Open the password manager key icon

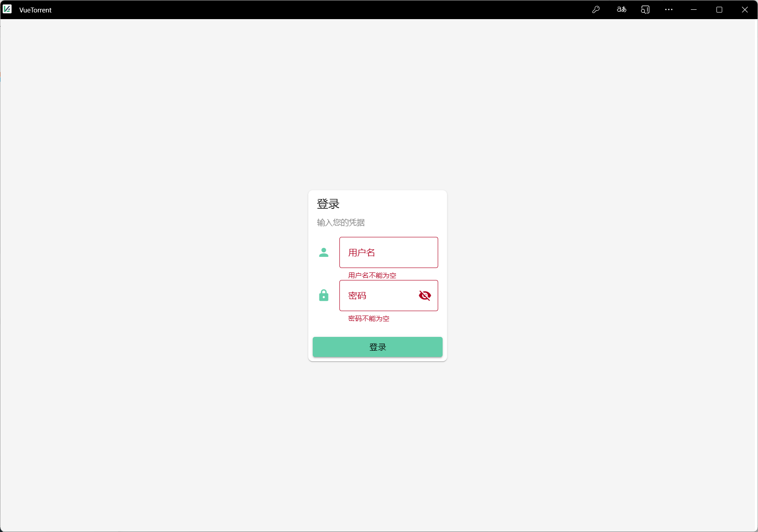596,9
